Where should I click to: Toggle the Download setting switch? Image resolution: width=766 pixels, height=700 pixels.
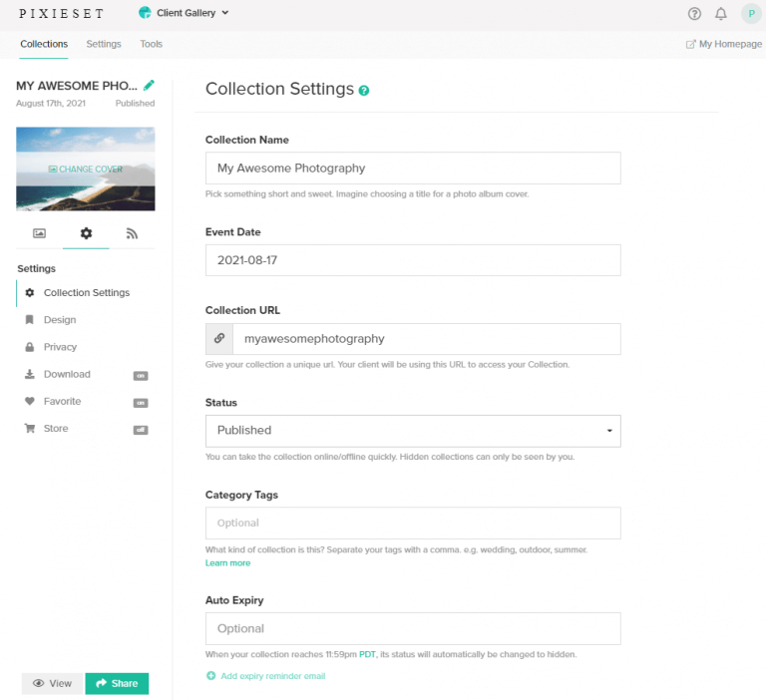click(x=141, y=375)
